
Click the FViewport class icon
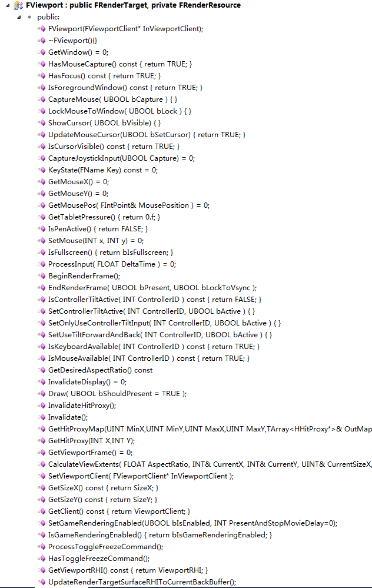pos(18,6)
